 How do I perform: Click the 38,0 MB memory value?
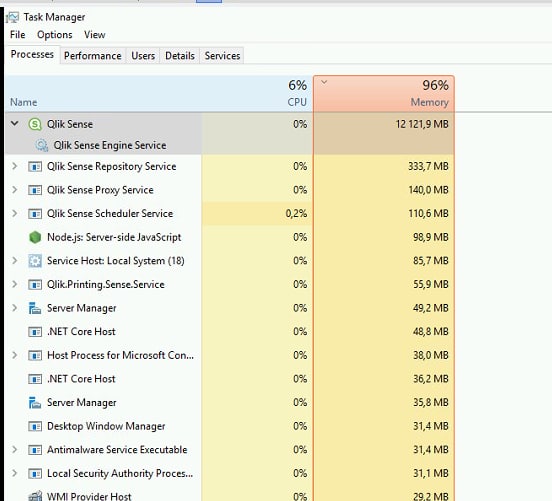pyautogui.click(x=431, y=355)
